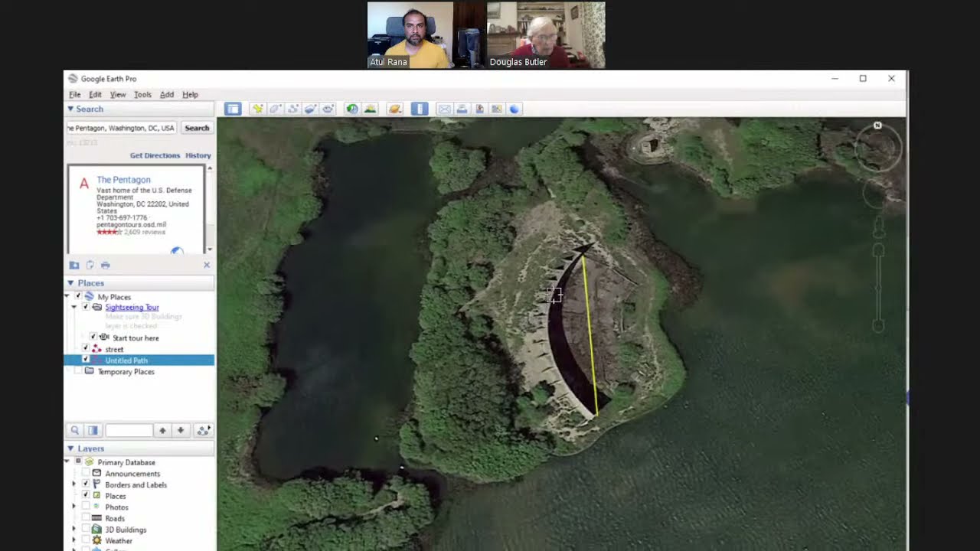980x551 pixels.
Task: Select the Add Polygon tool
Action: pyautogui.click(x=276, y=109)
